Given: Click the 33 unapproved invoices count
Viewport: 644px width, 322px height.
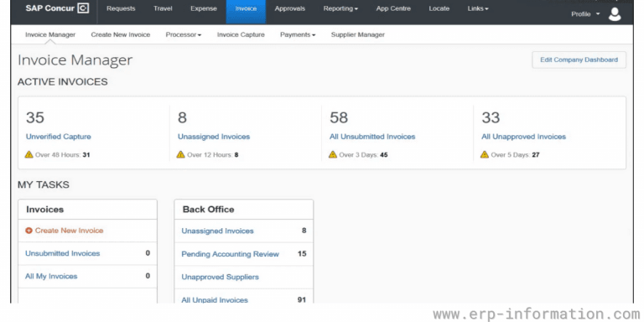Looking at the screenshot, I should tap(491, 118).
